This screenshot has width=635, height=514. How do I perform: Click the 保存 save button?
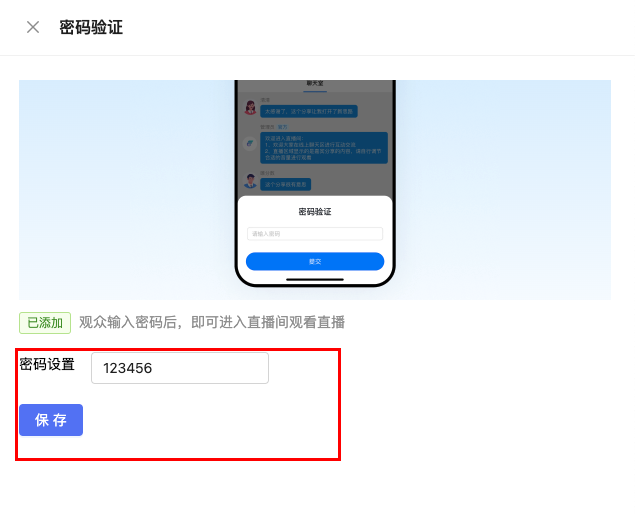click(51, 420)
